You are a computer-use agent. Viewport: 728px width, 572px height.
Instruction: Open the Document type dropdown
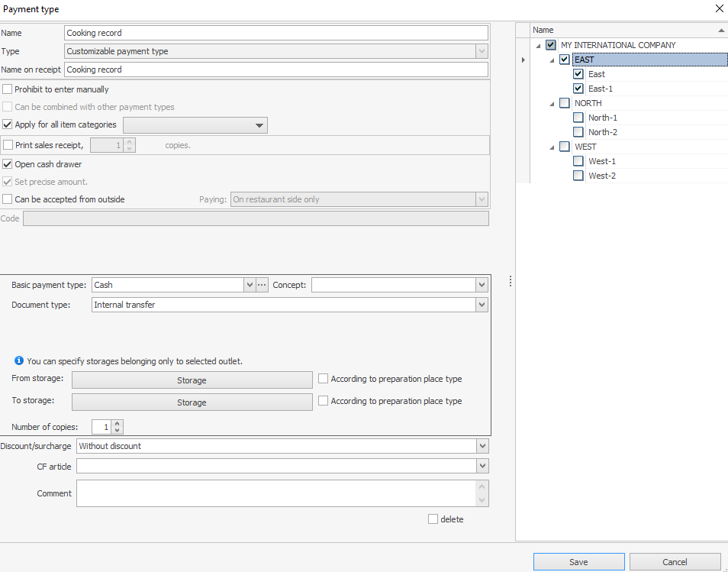click(x=481, y=305)
